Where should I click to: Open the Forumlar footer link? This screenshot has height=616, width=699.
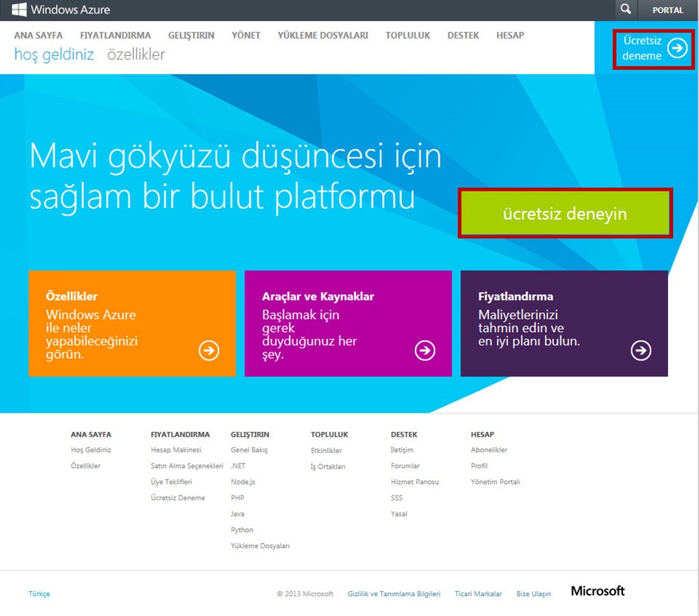(x=405, y=466)
